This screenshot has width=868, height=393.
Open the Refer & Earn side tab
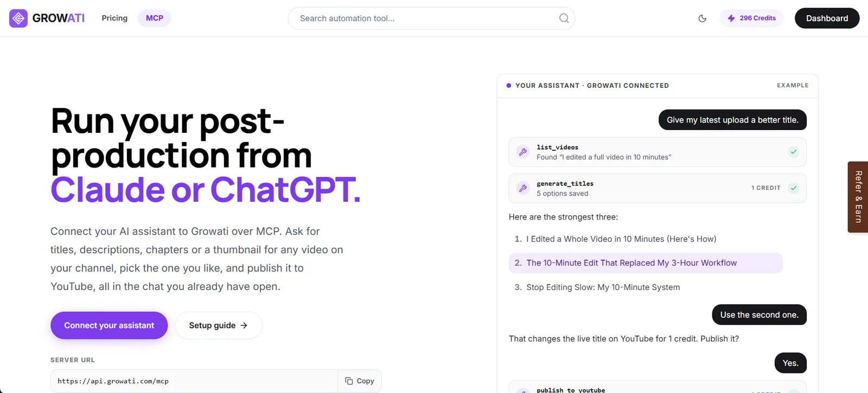[858, 197]
